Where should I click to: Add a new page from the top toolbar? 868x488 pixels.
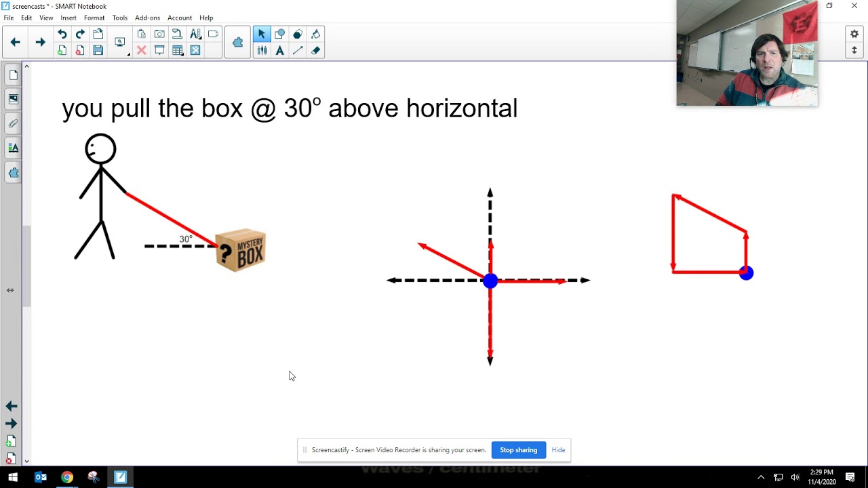(62, 50)
